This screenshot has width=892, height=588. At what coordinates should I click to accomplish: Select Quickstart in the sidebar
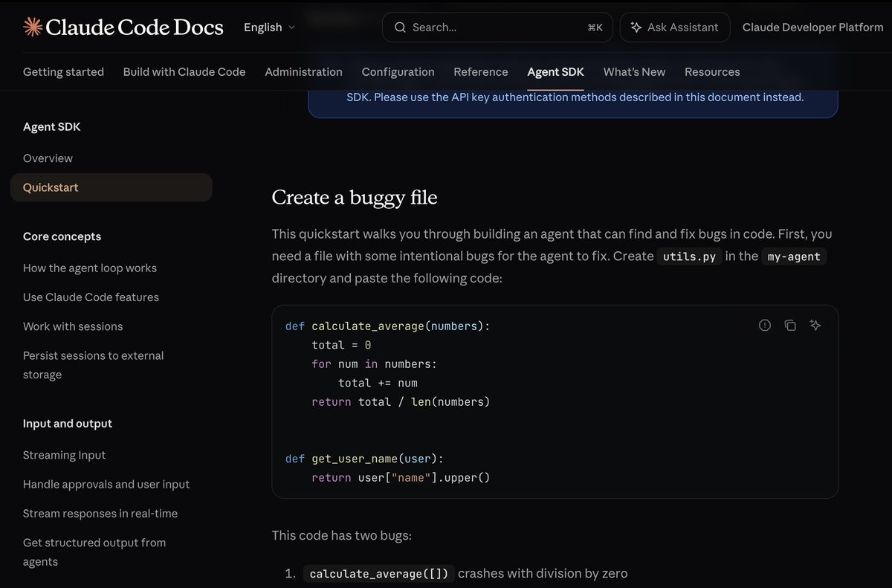click(111, 187)
